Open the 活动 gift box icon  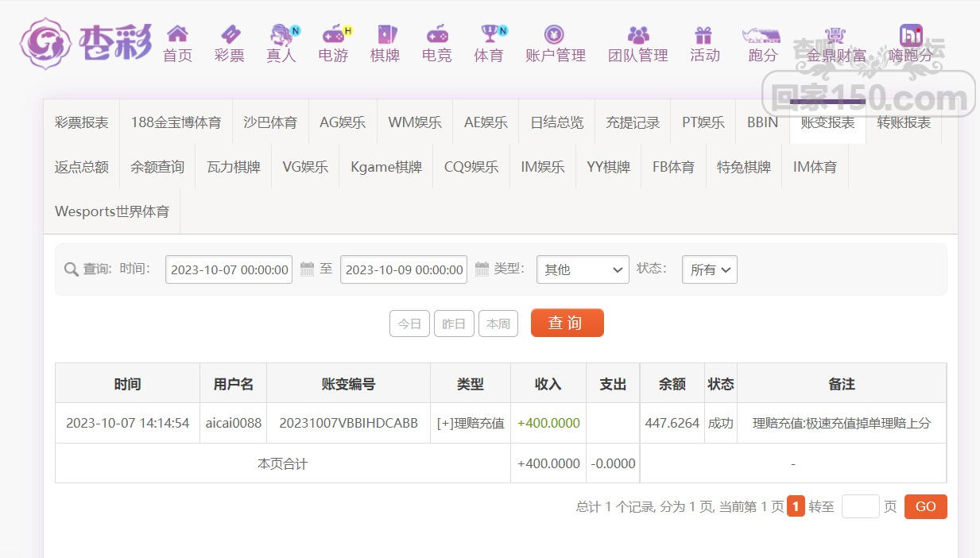pos(703,34)
